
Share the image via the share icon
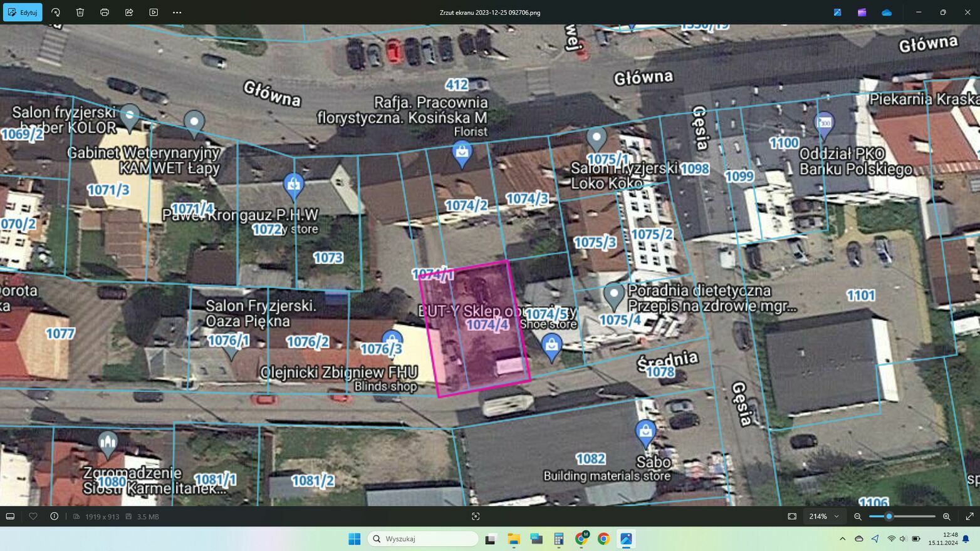pyautogui.click(x=129, y=13)
